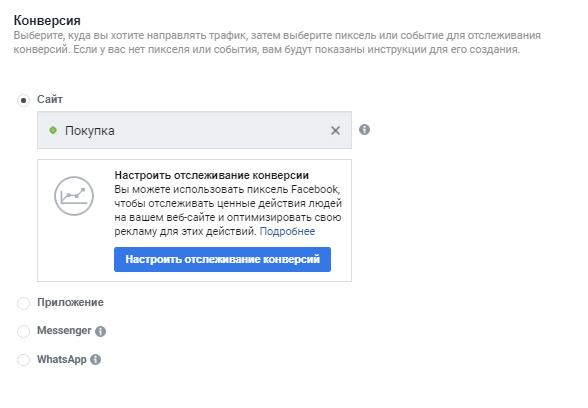This screenshot has height=408, width=588.
Task: Click the Приложение option label
Action: 70,302
